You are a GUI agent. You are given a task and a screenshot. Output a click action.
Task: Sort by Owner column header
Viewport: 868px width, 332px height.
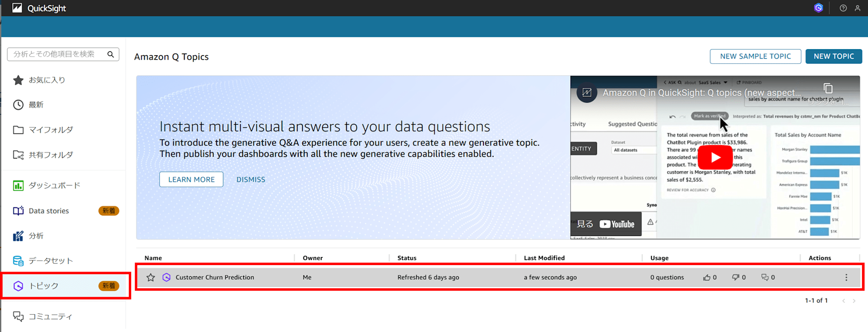point(313,258)
